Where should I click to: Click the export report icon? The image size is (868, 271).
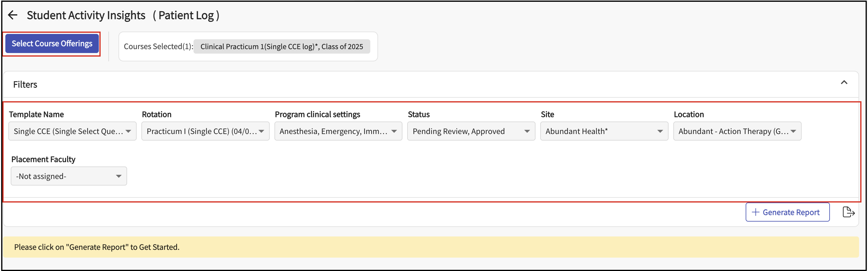(x=848, y=212)
